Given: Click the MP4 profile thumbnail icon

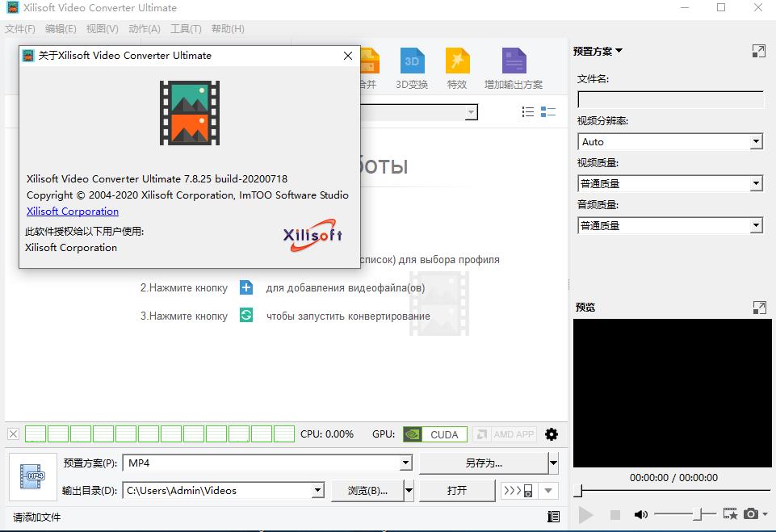Looking at the screenshot, I should [33, 477].
